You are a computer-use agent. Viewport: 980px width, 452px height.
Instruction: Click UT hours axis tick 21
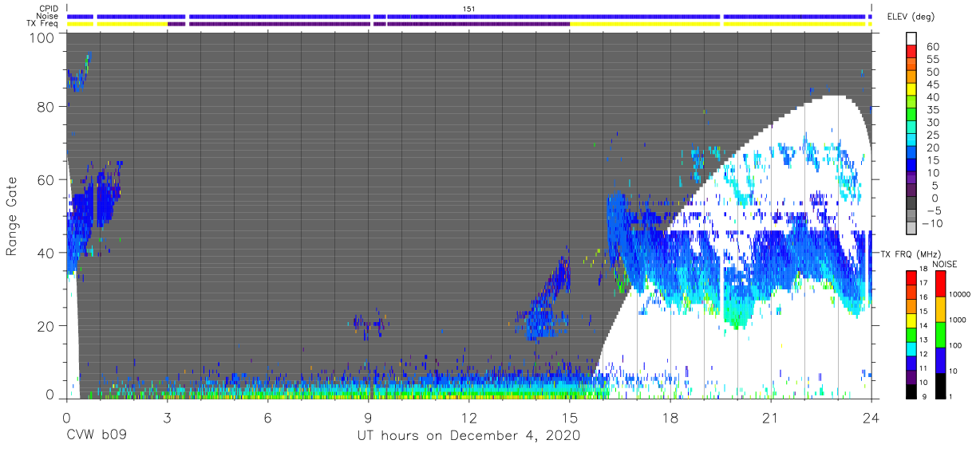771,417
